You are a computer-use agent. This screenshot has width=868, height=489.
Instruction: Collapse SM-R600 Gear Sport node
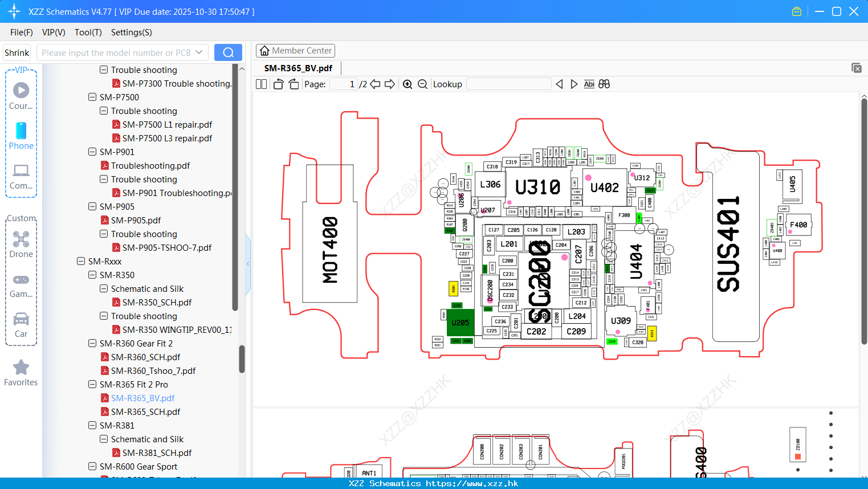pyautogui.click(x=92, y=467)
